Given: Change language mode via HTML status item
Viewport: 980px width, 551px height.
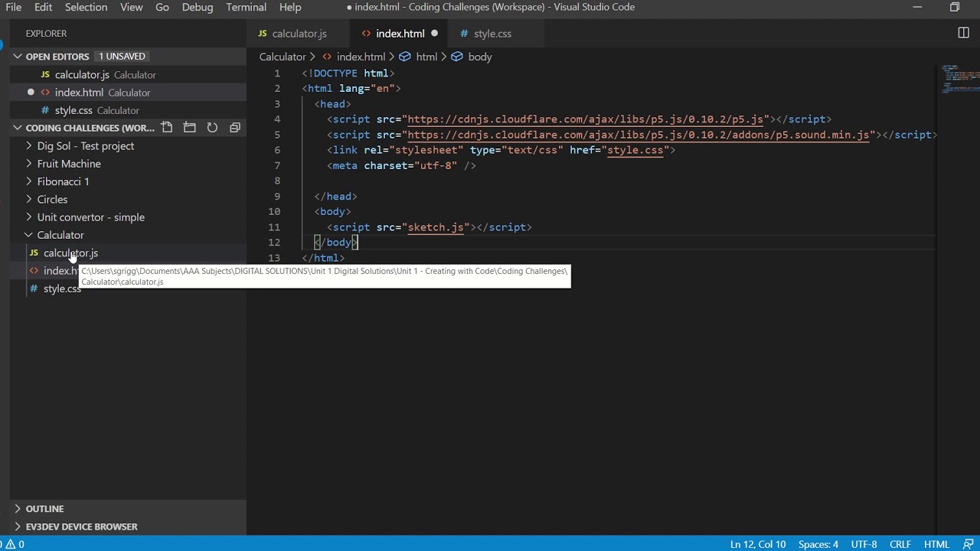Looking at the screenshot, I should click(936, 544).
